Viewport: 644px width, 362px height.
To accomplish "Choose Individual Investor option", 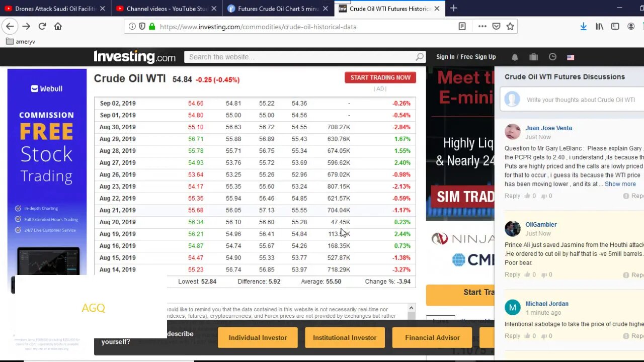I will 258,337.
